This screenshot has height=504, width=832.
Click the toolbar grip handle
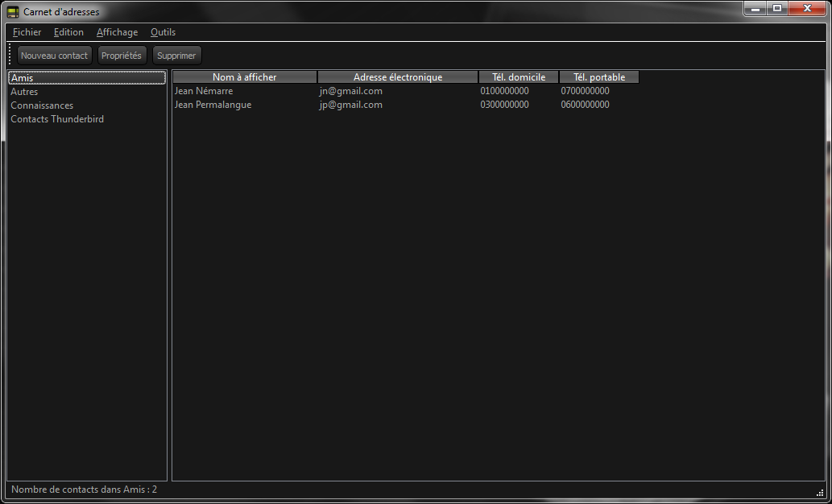pyautogui.click(x=10, y=56)
